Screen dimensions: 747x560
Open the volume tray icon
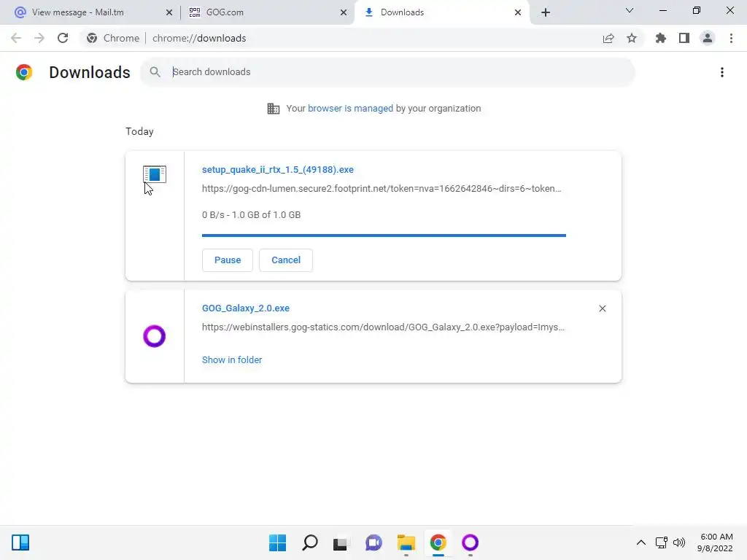pyautogui.click(x=679, y=542)
